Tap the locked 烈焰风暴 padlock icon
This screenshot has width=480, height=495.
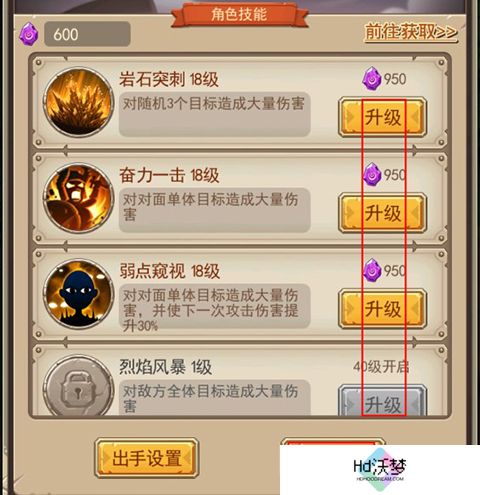tap(79, 387)
